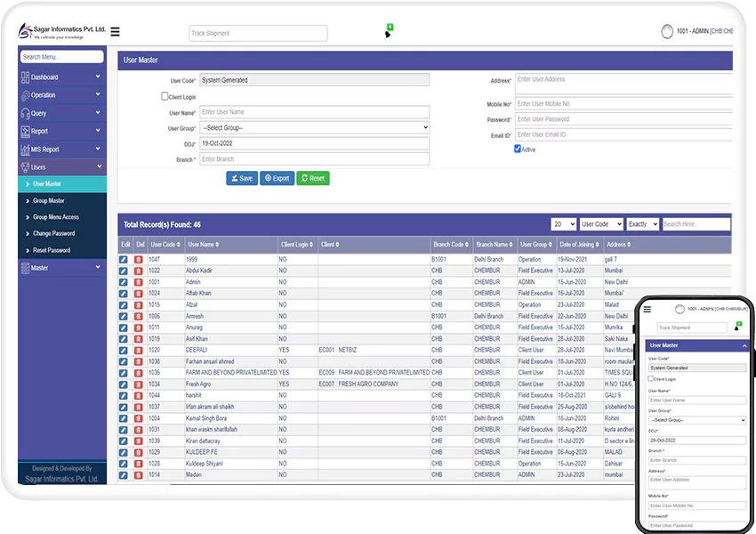Image resolution: width=756 pixels, height=534 pixels.
Task: Click the Save button
Action: pyautogui.click(x=242, y=178)
